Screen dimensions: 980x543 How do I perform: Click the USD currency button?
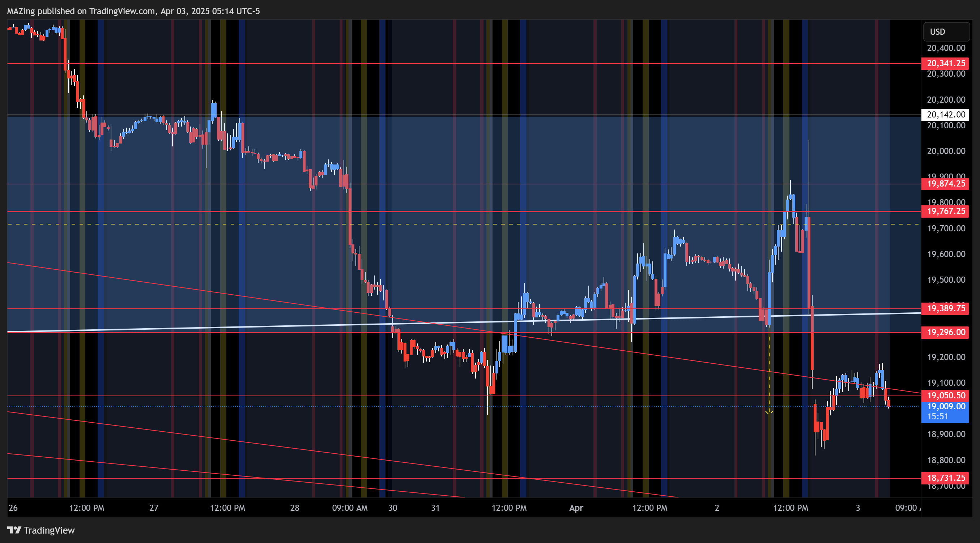(x=946, y=31)
